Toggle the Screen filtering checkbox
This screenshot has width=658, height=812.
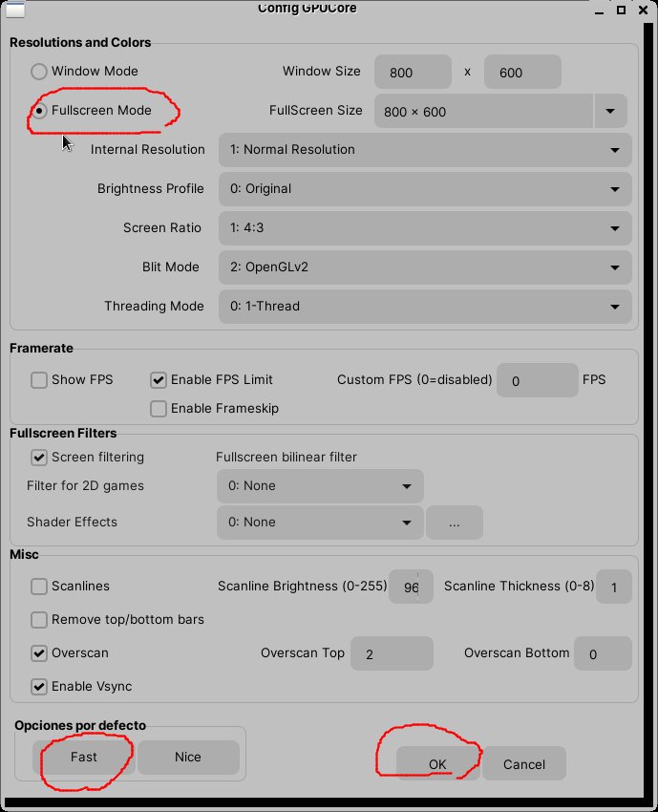click(39, 458)
